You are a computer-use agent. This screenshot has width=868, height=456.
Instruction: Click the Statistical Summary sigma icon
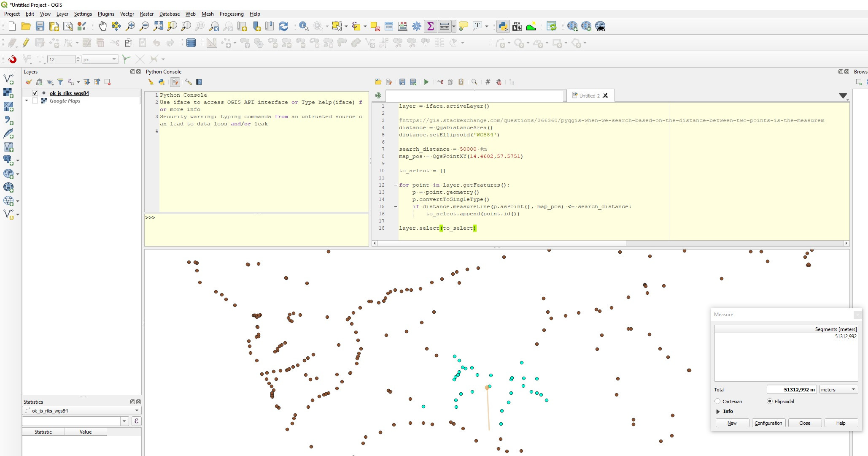(x=431, y=26)
